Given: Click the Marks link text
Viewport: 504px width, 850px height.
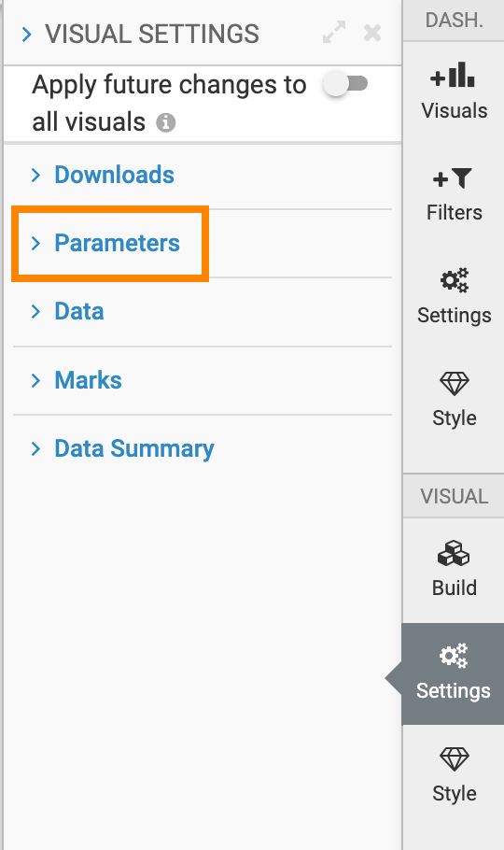Looking at the screenshot, I should [89, 380].
